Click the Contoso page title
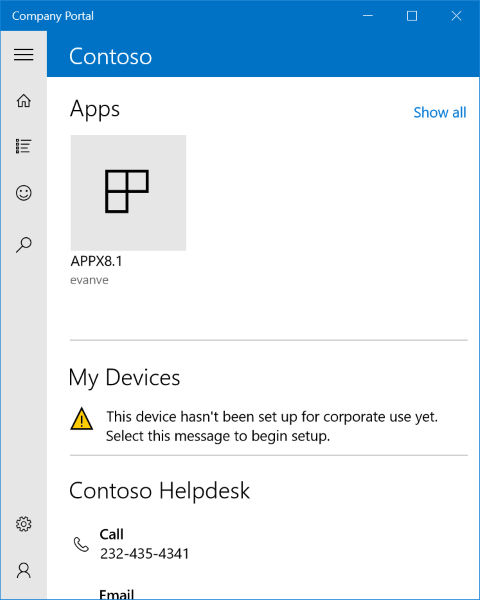The height and width of the screenshot is (600, 480). pos(111,57)
